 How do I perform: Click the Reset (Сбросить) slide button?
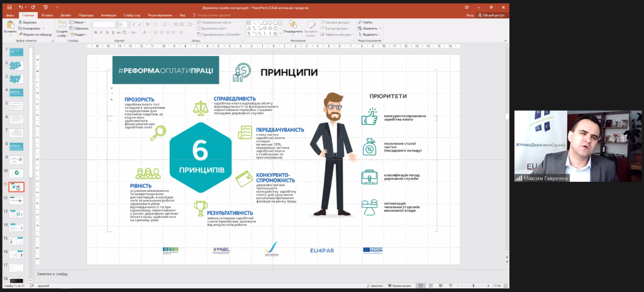tap(80, 28)
